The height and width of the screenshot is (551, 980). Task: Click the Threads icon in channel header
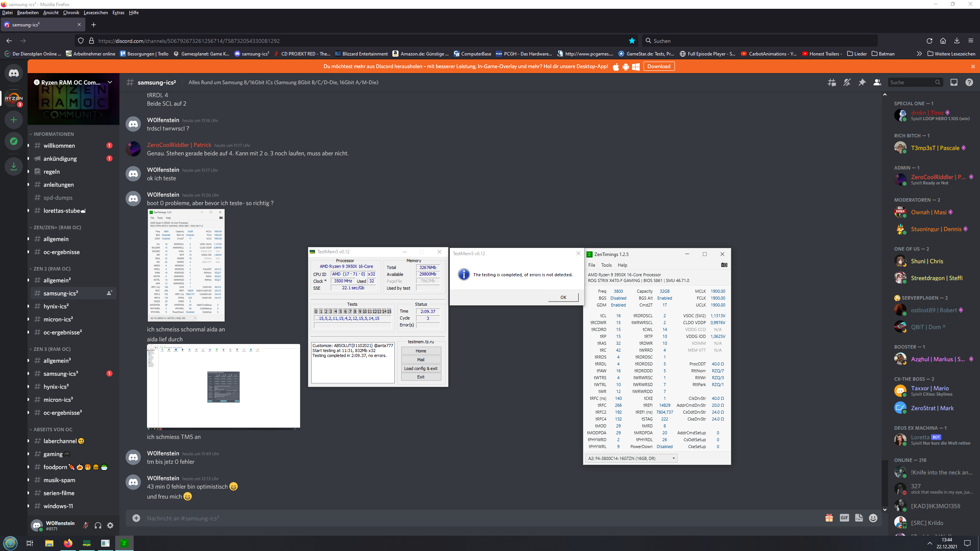831,82
